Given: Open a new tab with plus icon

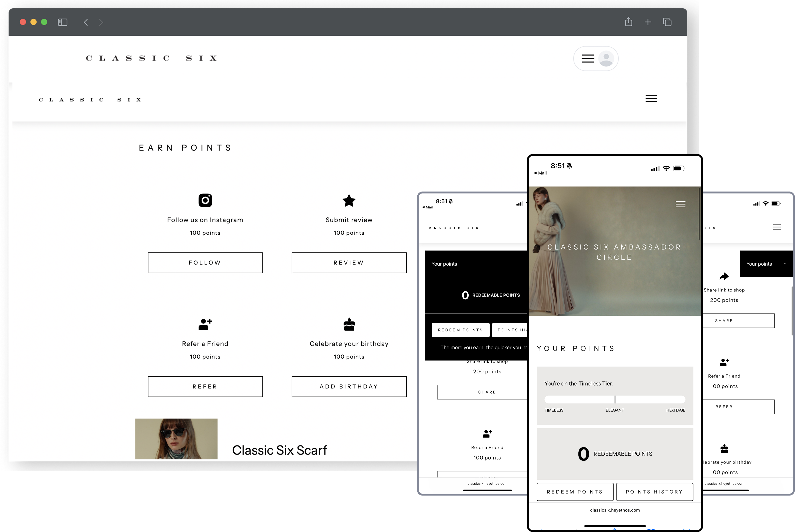Looking at the screenshot, I should tap(648, 22).
